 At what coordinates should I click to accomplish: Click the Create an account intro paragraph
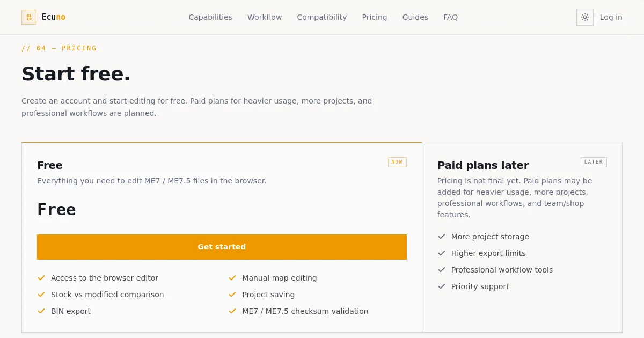(197, 107)
